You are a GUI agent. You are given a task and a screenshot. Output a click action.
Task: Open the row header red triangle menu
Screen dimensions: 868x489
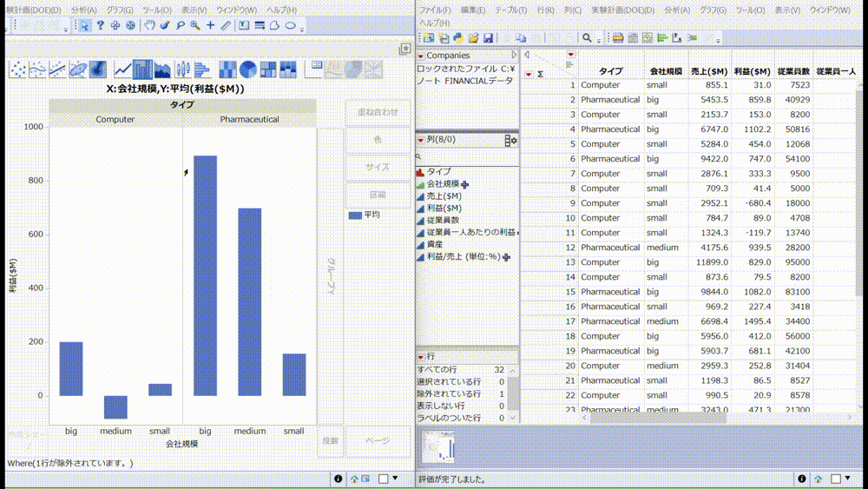tap(529, 74)
